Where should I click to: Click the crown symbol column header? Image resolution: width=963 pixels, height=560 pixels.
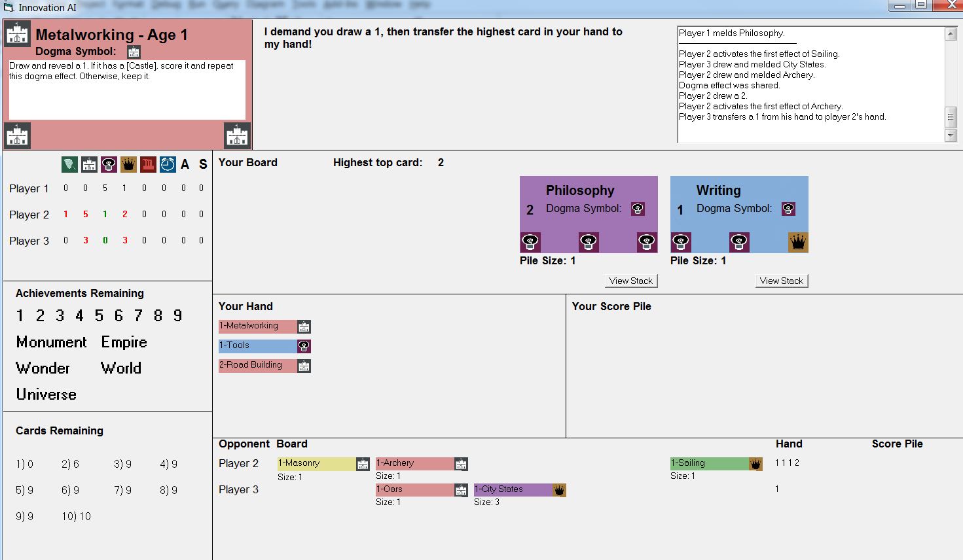128,164
